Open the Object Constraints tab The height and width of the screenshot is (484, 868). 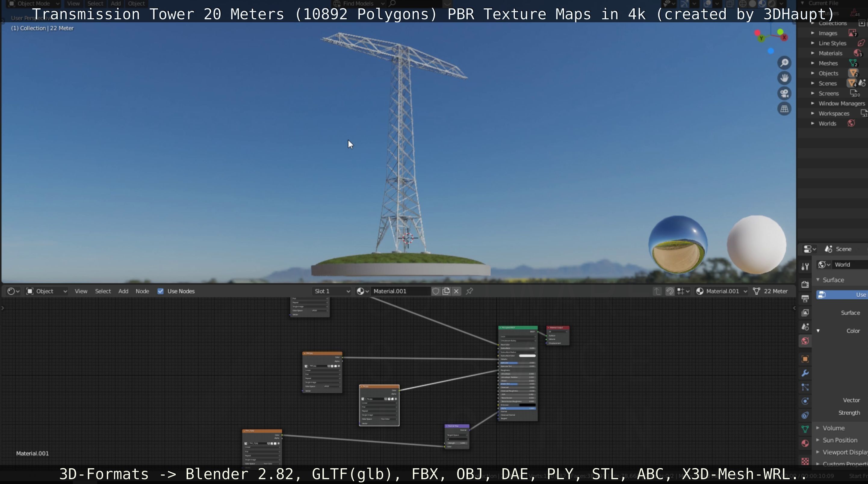pyautogui.click(x=805, y=415)
